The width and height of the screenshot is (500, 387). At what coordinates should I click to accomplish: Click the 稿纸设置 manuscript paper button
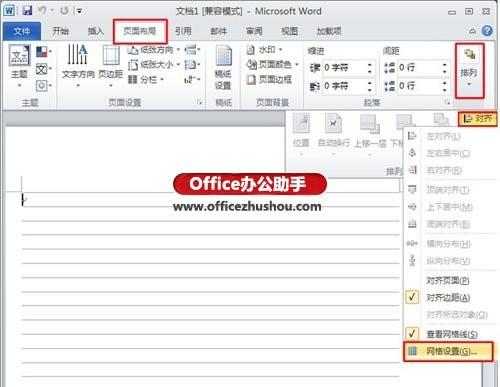[223, 68]
